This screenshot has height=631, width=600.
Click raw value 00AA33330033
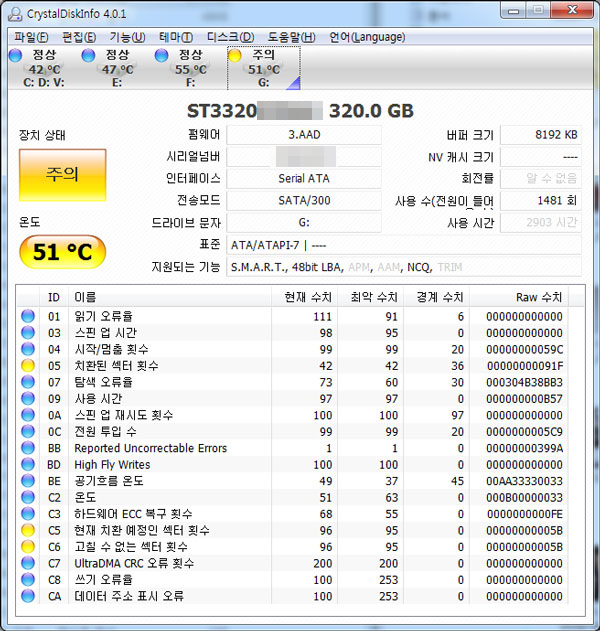524,481
